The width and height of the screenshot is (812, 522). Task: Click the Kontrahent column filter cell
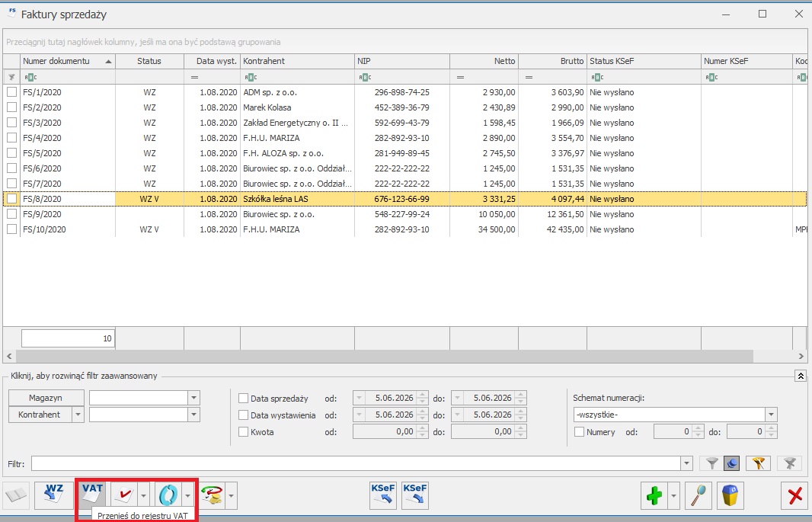pos(297,77)
